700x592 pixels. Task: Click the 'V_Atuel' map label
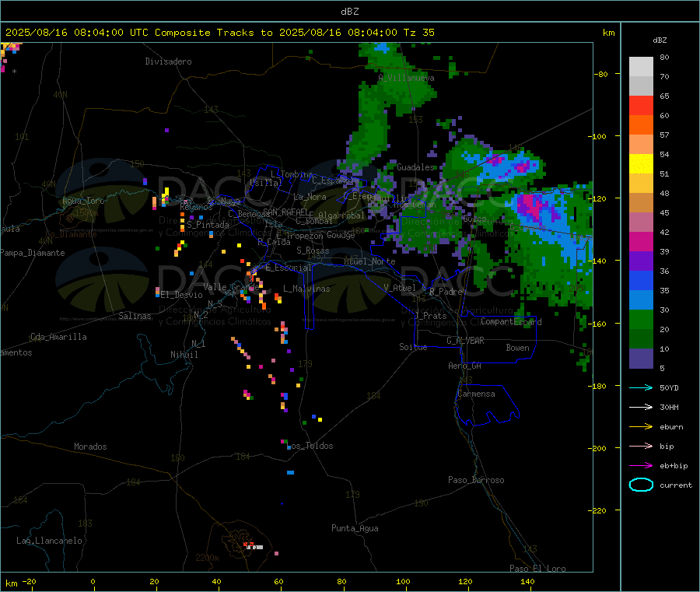(x=400, y=288)
